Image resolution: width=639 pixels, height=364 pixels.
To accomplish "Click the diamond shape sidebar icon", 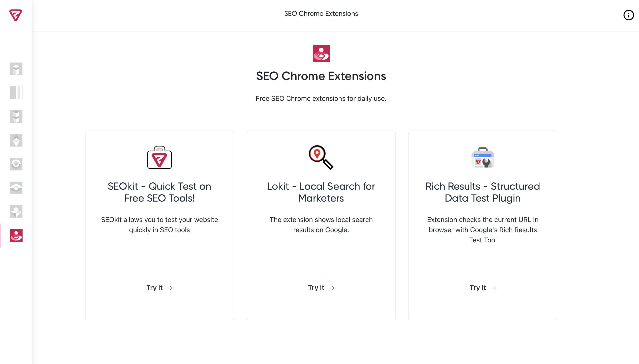I will 16,140.
